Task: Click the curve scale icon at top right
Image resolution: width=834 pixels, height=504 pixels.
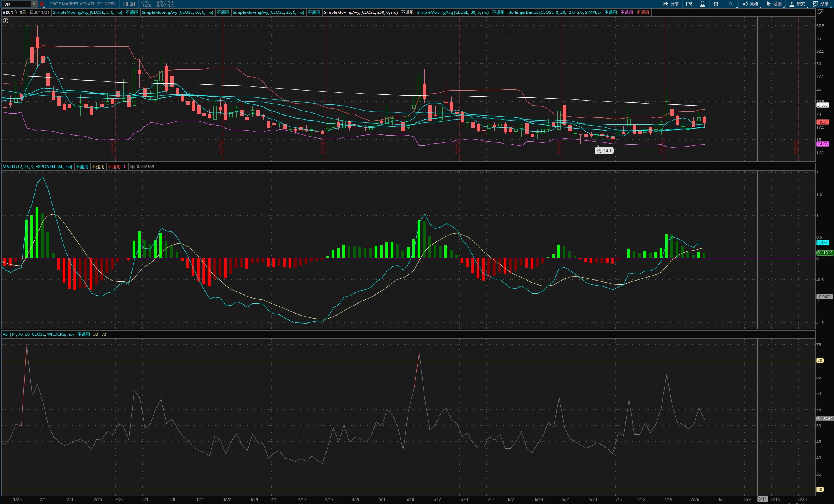Action: click(x=820, y=13)
